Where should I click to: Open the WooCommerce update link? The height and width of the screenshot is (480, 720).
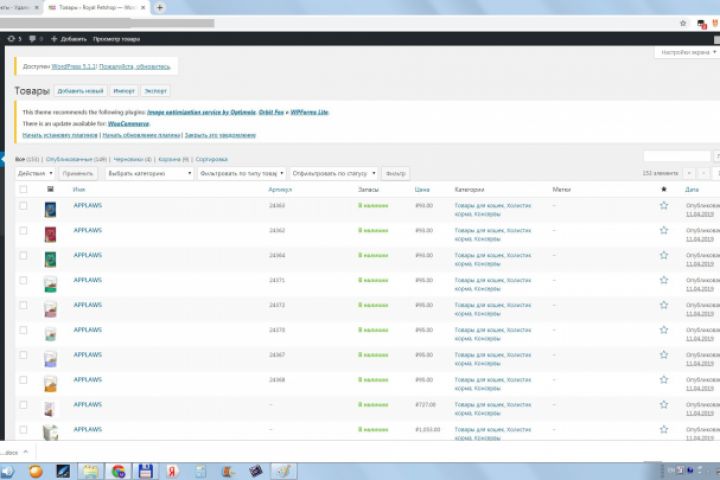128,124
